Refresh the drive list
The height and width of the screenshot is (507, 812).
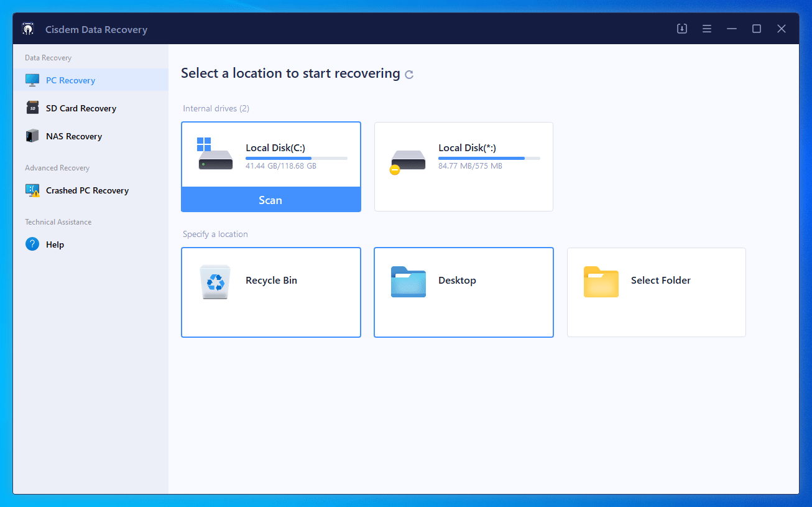point(409,74)
